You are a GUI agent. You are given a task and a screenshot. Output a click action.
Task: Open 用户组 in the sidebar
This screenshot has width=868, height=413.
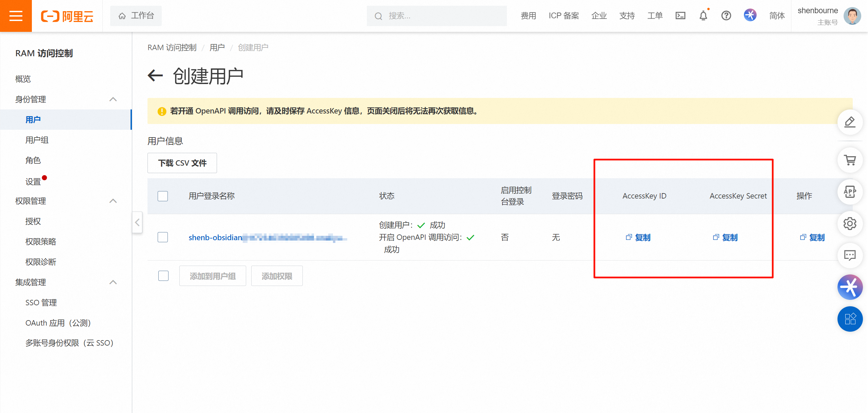point(37,140)
